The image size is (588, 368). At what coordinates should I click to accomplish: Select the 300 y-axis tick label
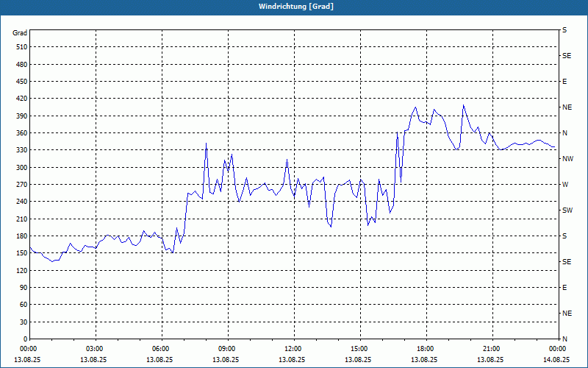pos(22,168)
